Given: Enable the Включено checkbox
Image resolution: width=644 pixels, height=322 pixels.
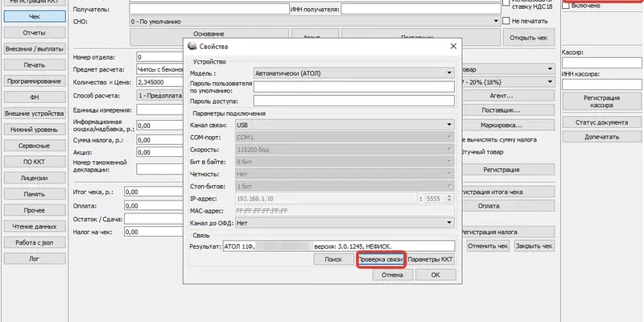Looking at the screenshot, I should click(x=567, y=6).
